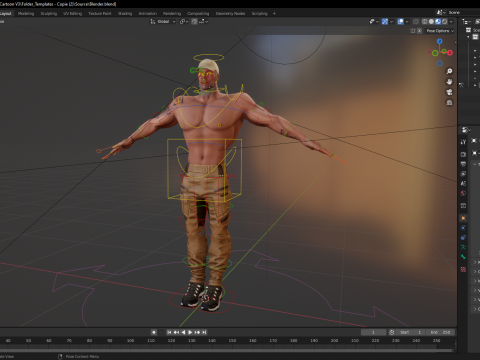
Task: Switch to the Sculpting workspace tab
Action: click(x=49, y=14)
